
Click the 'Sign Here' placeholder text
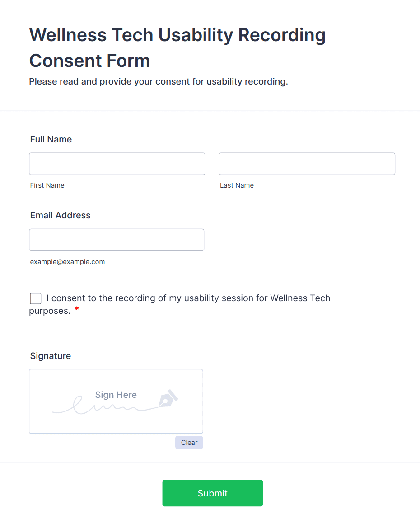(116, 395)
